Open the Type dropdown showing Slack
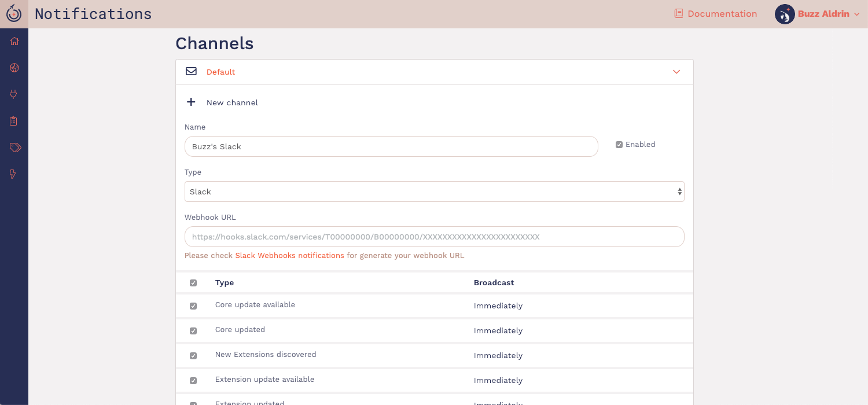Image resolution: width=868 pixels, height=405 pixels. (435, 192)
